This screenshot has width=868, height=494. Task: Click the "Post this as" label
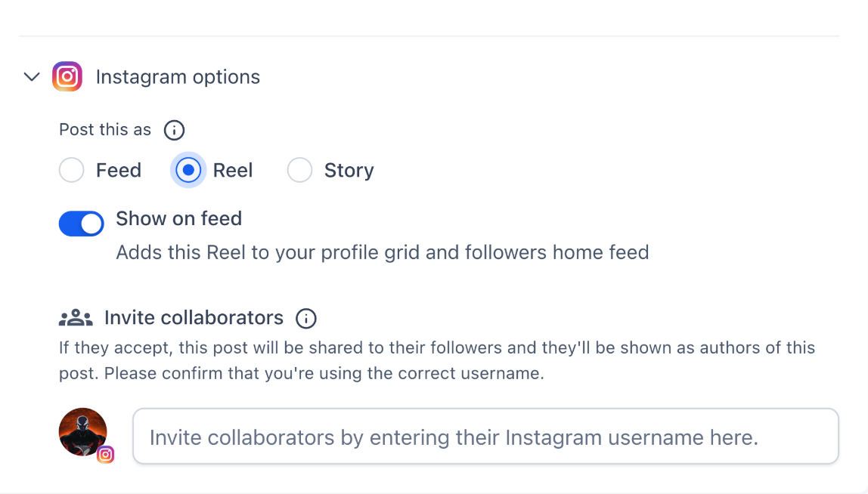point(105,130)
